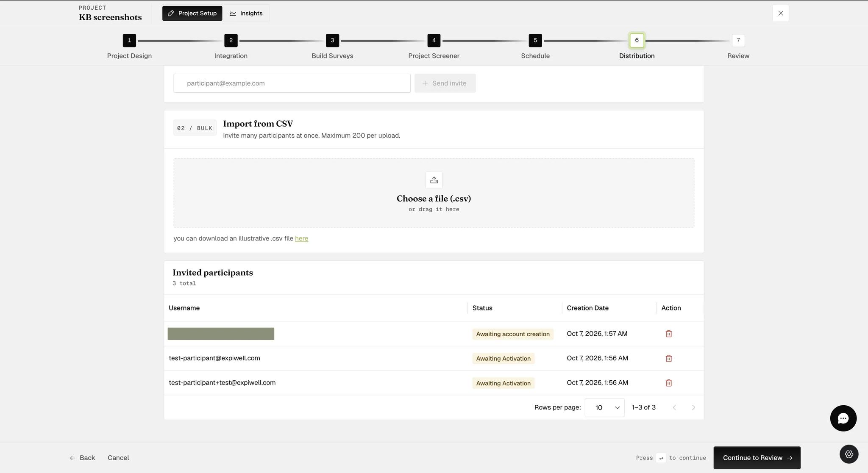The image size is (868, 473).
Task: Go to previous page of participants
Action: pos(674,407)
